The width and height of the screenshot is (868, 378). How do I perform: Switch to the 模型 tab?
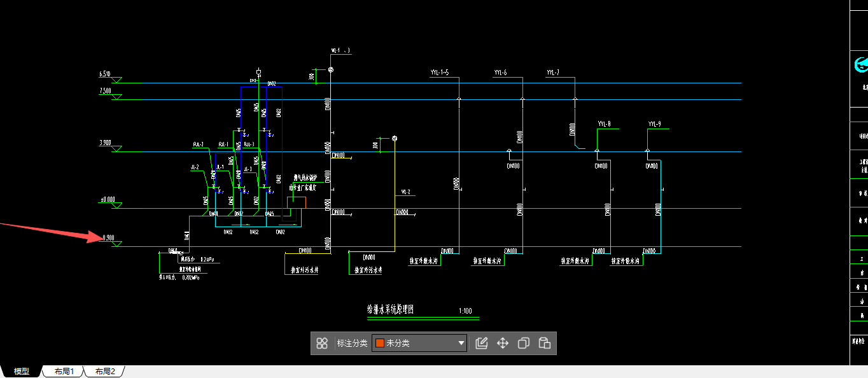point(22,372)
